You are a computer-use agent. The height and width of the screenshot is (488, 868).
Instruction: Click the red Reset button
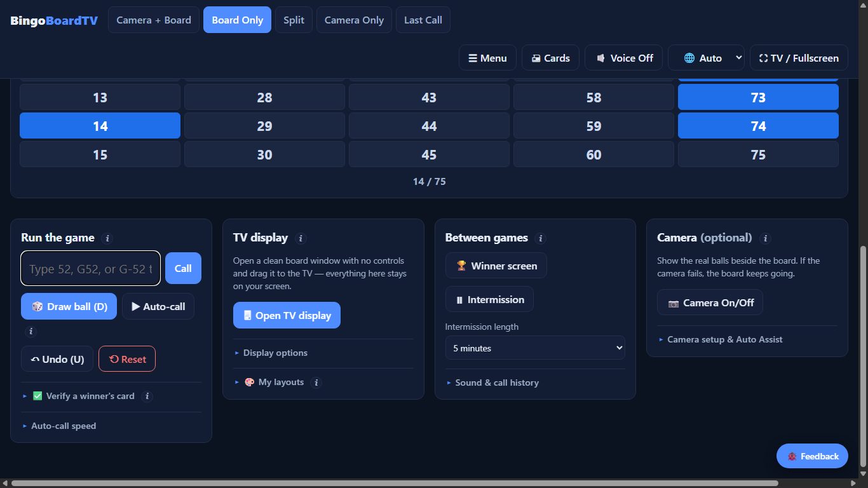pos(127,359)
